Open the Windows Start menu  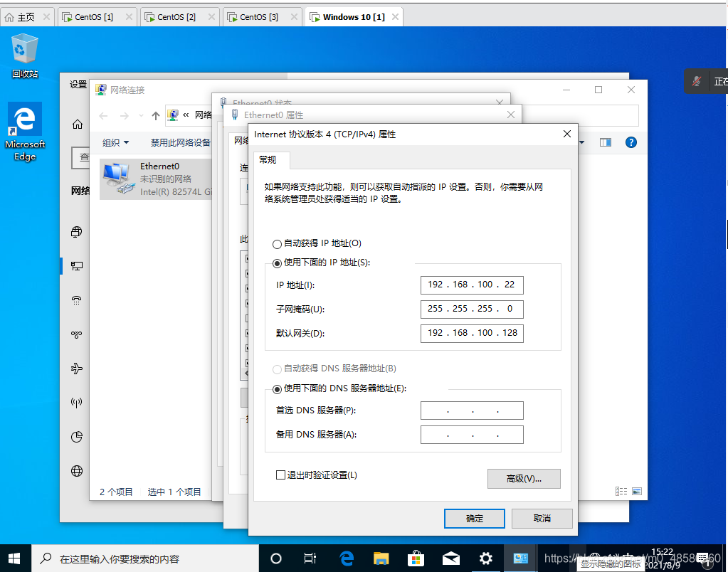pyautogui.click(x=14, y=558)
